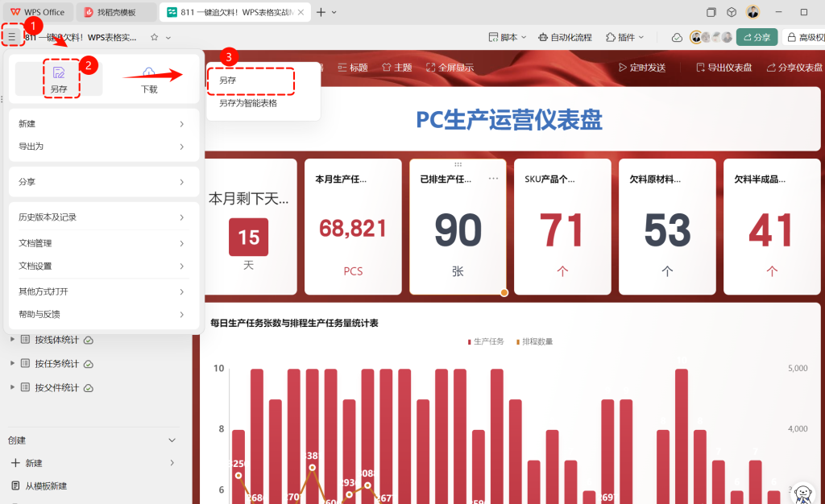Open 其他方式打开 menu entry
The width and height of the screenshot is (825, 504).
point(104,291)
